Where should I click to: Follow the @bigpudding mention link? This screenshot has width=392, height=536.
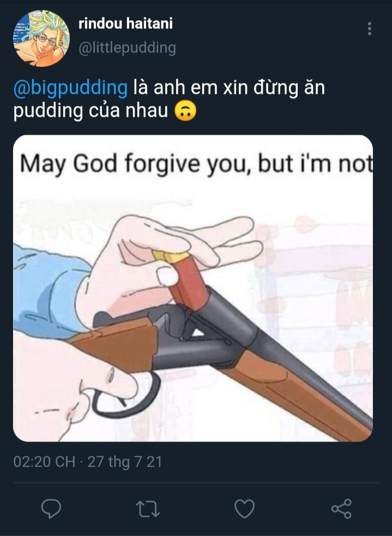[70, 88]
